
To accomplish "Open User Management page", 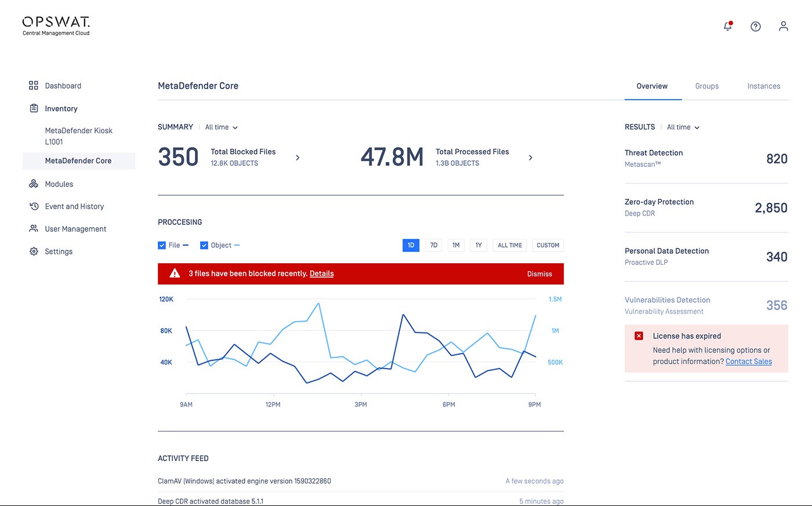I will tap(75, 229).
